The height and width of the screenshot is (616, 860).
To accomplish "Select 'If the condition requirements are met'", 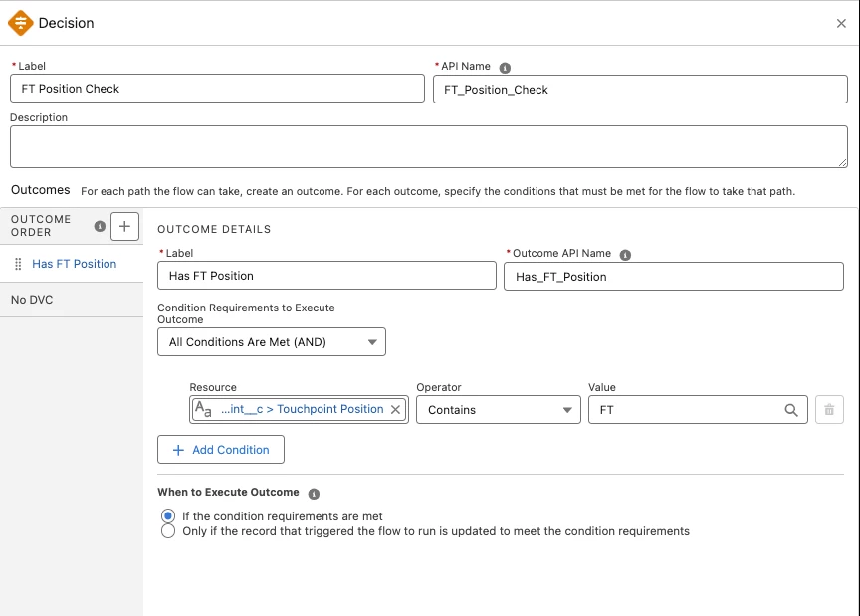I will 168,516.
